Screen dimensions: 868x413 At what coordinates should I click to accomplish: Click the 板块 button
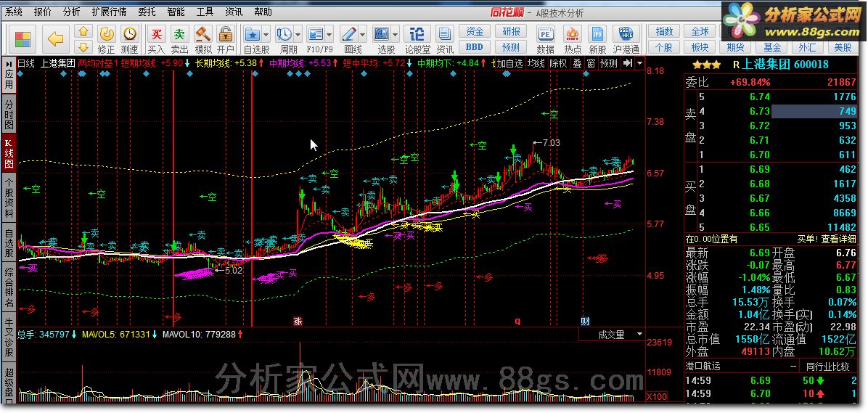point(700,47)
